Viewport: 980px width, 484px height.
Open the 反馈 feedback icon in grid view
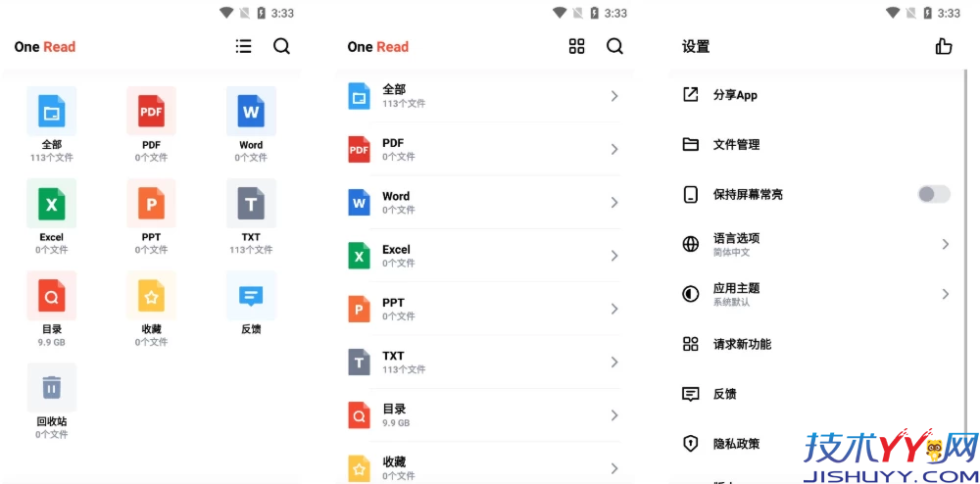pos(251,295)
